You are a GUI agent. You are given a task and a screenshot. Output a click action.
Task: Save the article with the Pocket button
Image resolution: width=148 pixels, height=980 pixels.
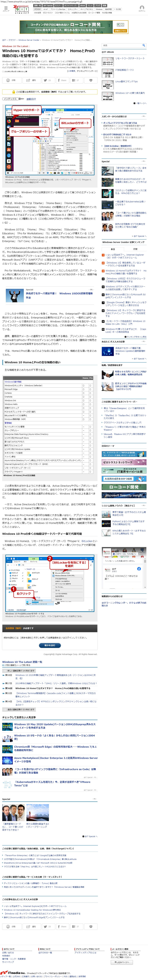point(91,80)
